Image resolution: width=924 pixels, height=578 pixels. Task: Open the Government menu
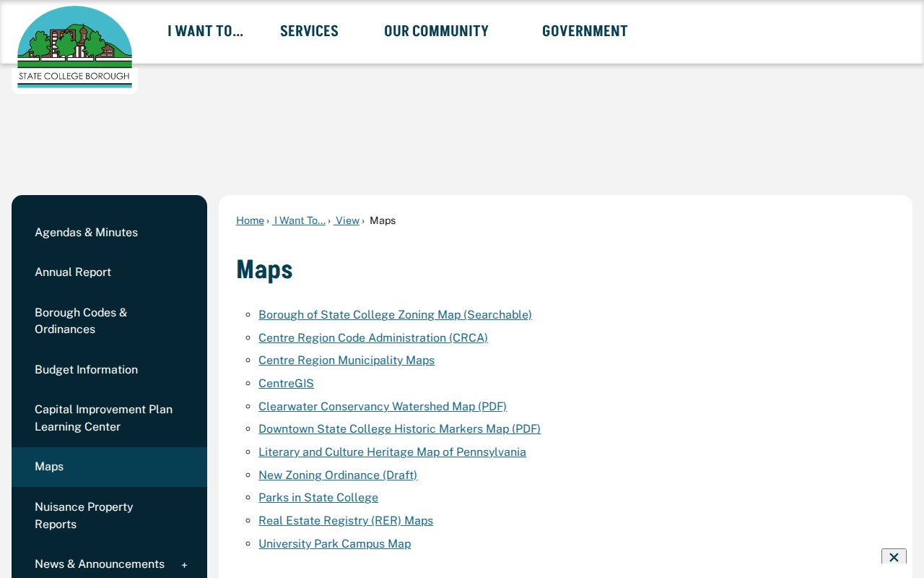pyautogui.click(x=585, y=31)
